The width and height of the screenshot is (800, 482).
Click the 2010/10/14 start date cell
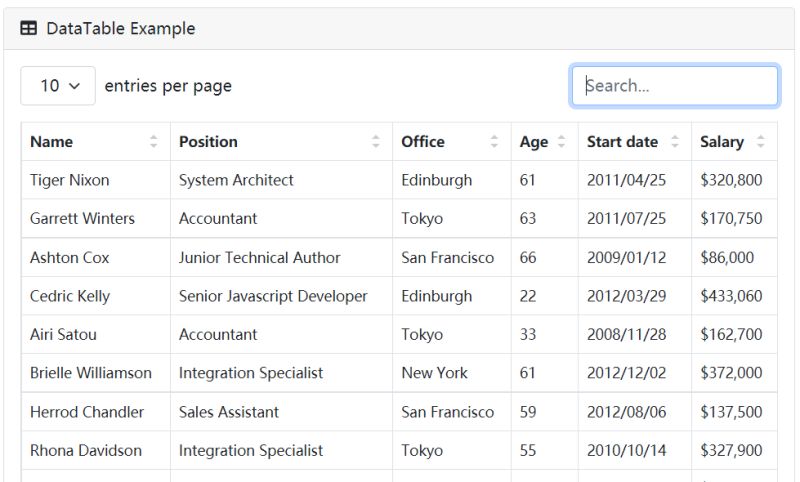click(x=626, y=451)
